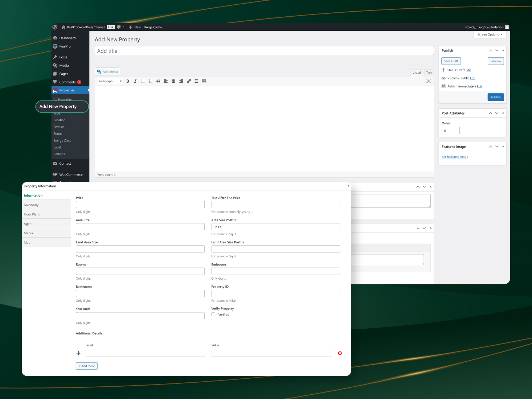Open Location under Properties menu
The width and height of the screenshot is (532, 399).
coord(60,120)
